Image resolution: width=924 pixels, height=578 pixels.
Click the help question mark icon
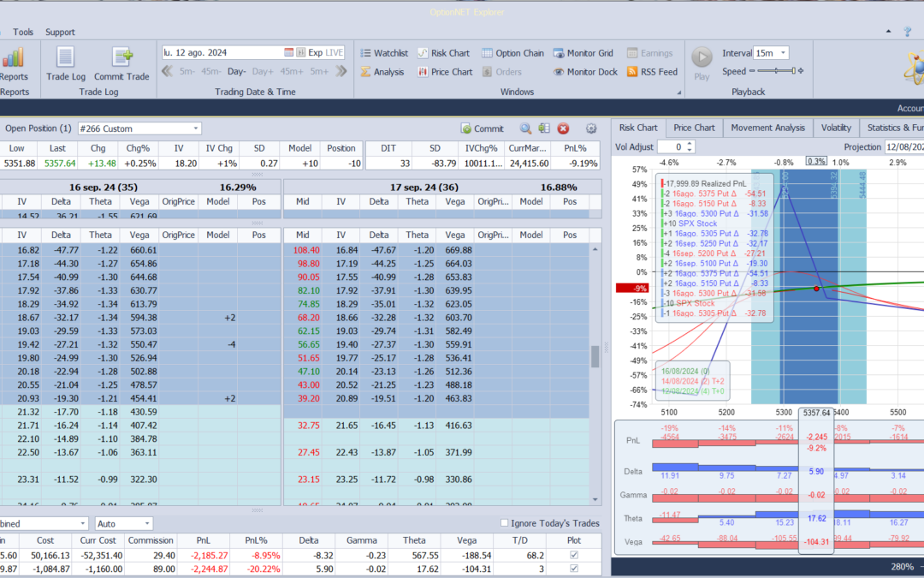908,32
